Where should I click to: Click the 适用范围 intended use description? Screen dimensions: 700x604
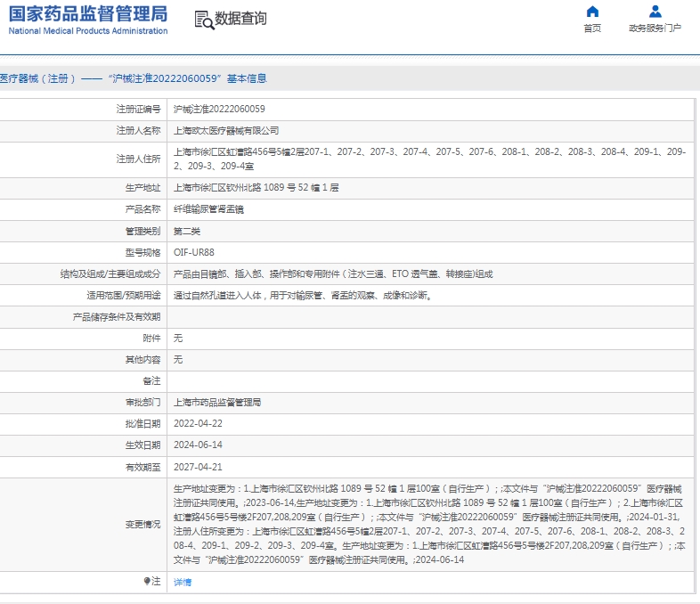pos(303,296)
